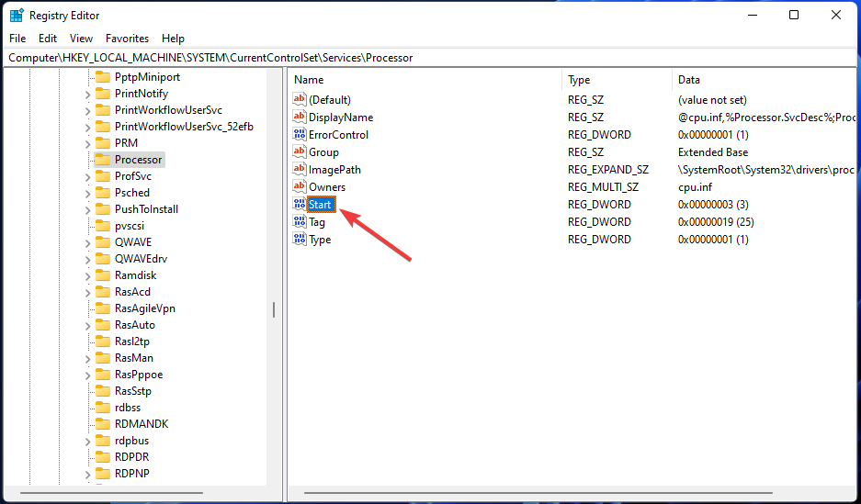Minimize the Registry Editor window
This screenshot has width=861, height=504.
[x=752, y=16]
